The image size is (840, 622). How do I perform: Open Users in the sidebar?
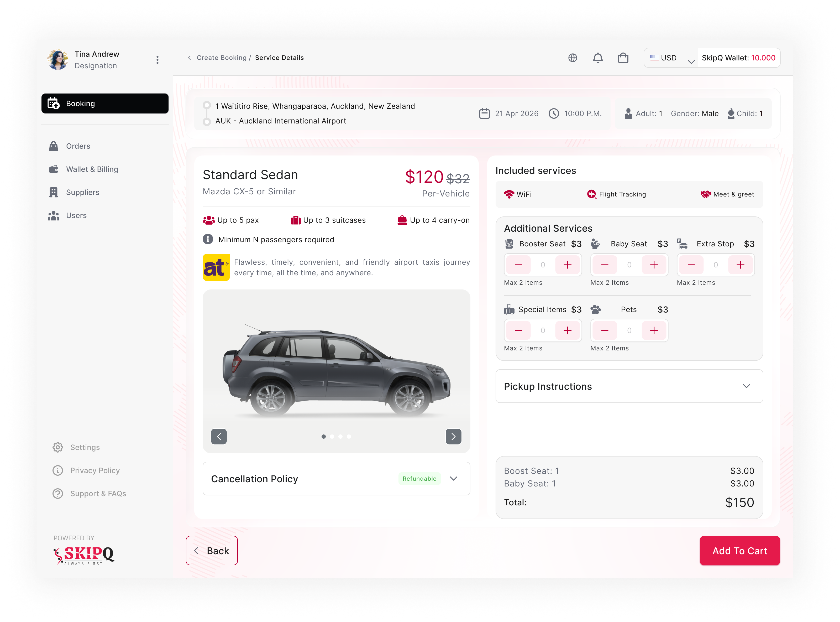[68, 215]
